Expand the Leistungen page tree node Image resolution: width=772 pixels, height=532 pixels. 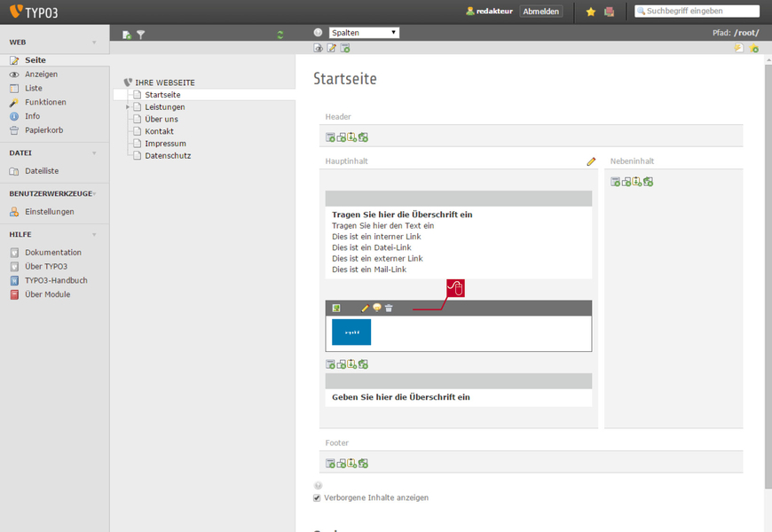tap(128, 106)
